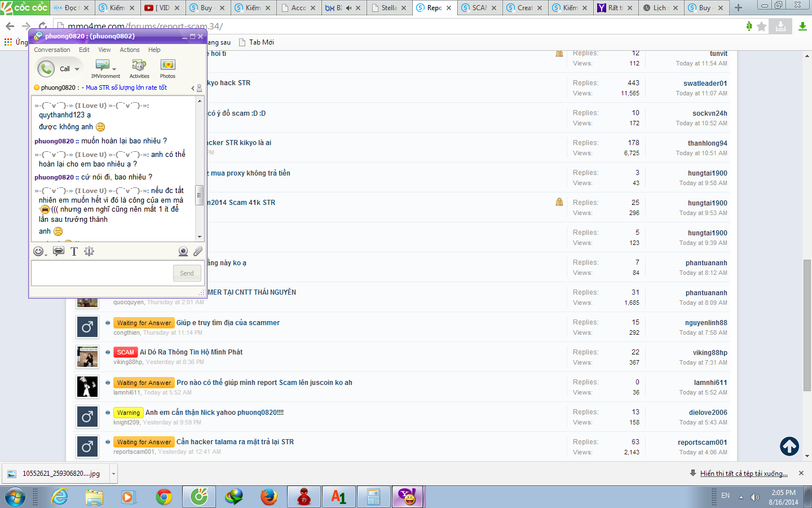Bookmark this page with the star icon
812x508 pixels.
762,26
